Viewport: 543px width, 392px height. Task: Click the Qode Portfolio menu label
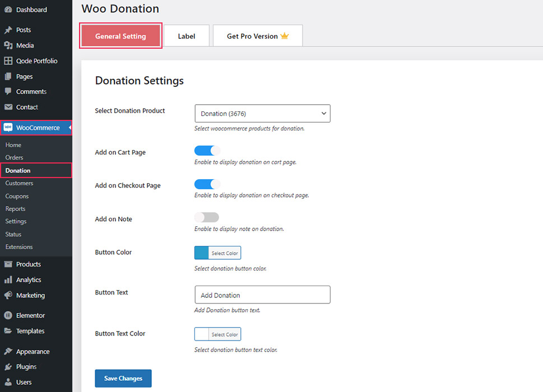coord(37,61)
